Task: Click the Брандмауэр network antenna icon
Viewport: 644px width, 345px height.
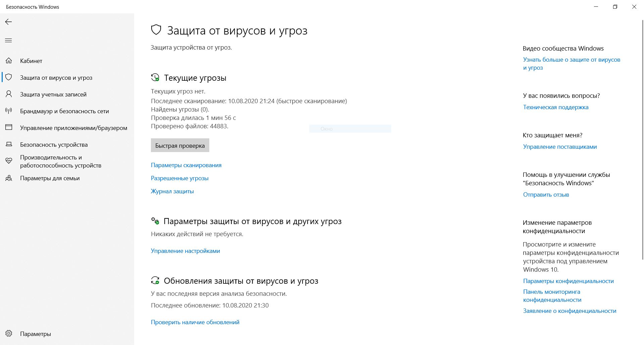Action: [x=9, y=111]
